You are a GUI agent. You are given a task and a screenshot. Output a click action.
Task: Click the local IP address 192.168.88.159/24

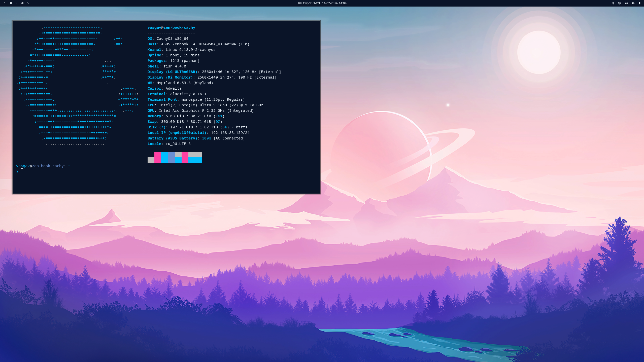pos(230,133)
